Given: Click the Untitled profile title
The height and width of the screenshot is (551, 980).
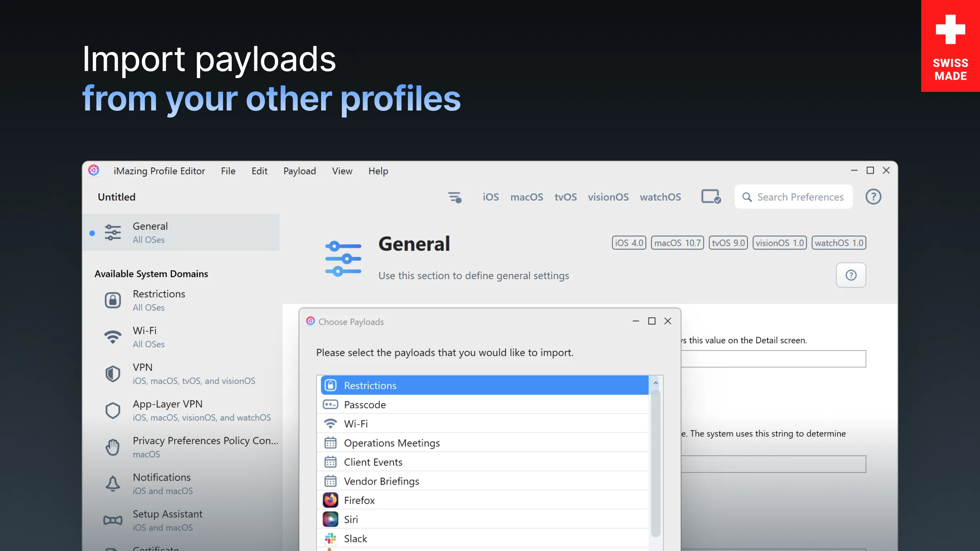Looking at the screenshot, I should 117,197.
